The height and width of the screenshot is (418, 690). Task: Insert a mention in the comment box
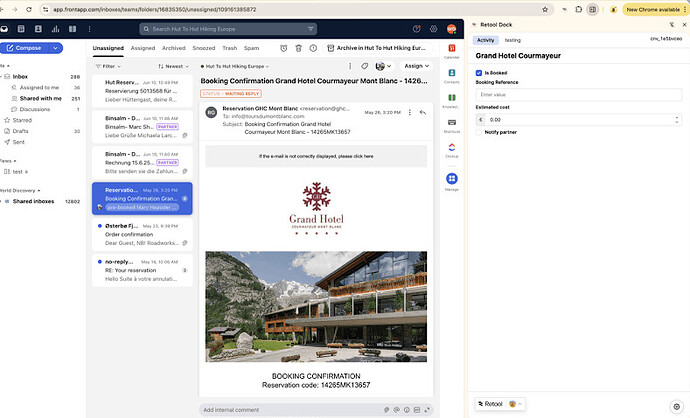pos(396,410)
